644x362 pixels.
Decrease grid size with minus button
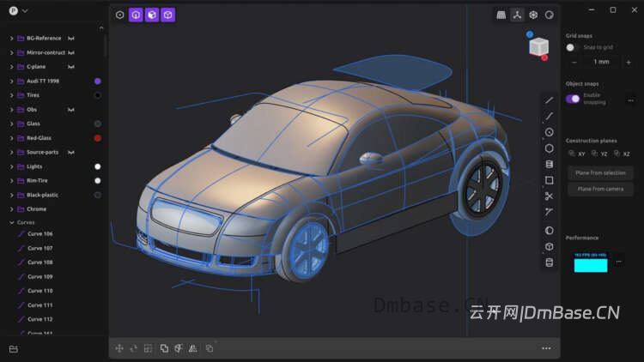click(574, 63)
